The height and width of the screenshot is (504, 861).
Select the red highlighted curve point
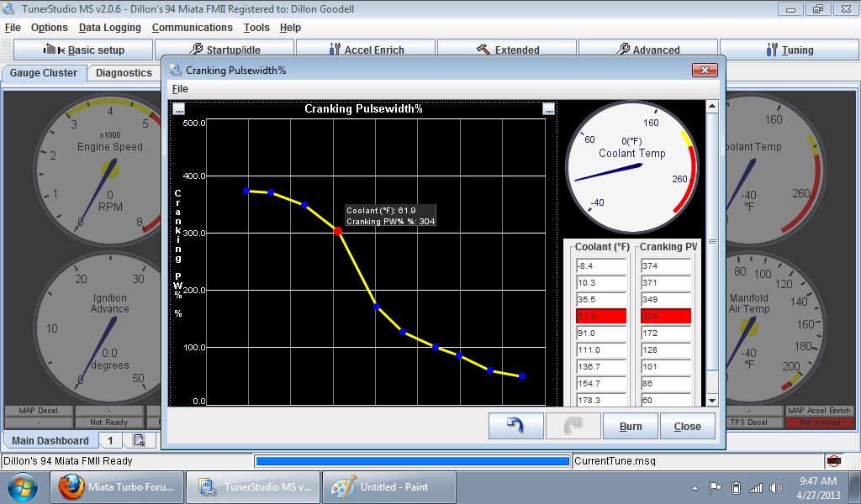tap(338, 232)
